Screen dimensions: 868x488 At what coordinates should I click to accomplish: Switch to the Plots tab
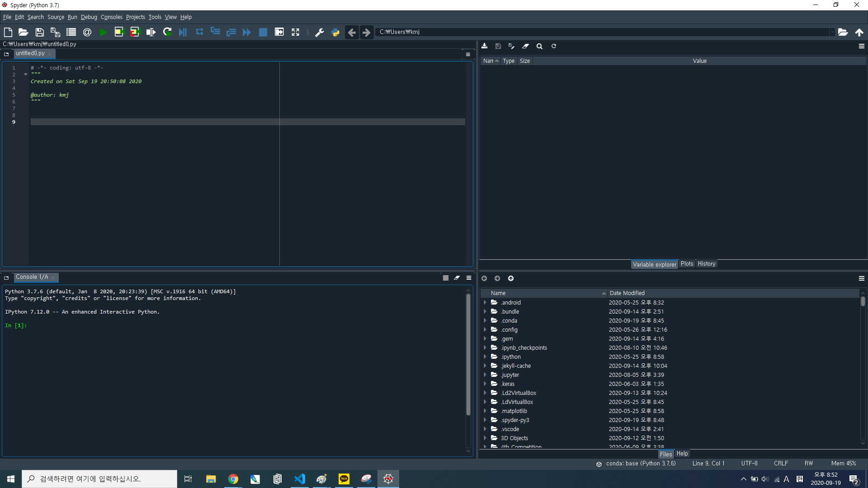point(687,264)
